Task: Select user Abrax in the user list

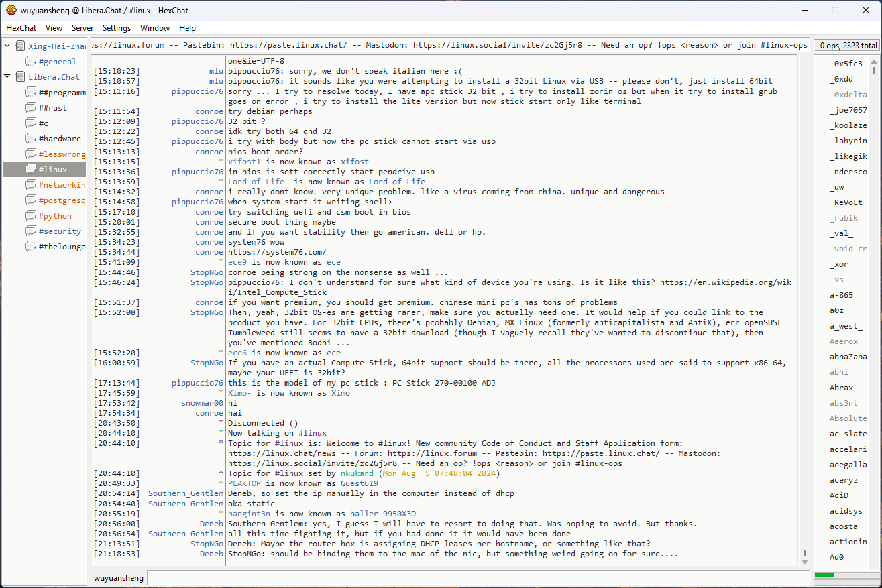Action: [841, 388]
